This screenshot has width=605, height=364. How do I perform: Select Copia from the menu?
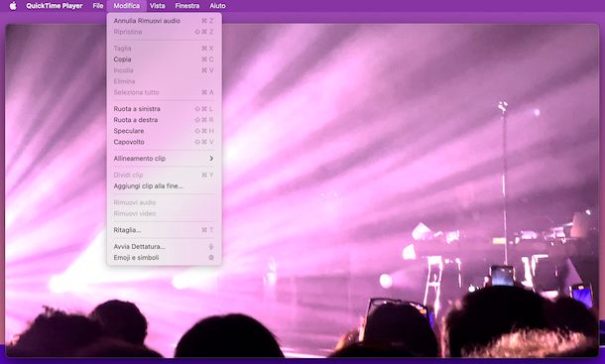coord(164,60)
